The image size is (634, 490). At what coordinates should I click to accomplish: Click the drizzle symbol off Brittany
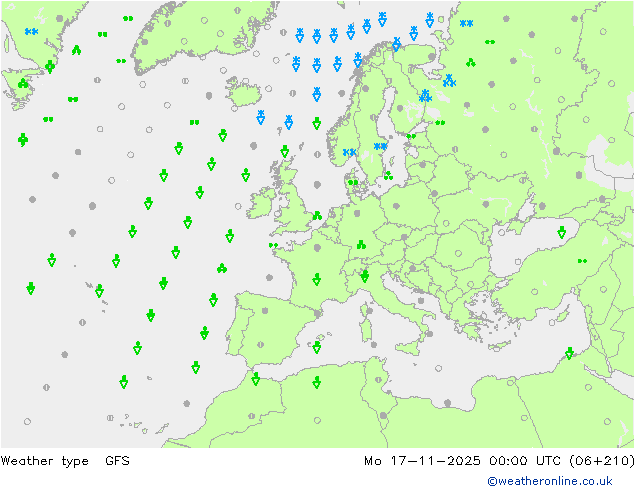click(x=273, y=245)
